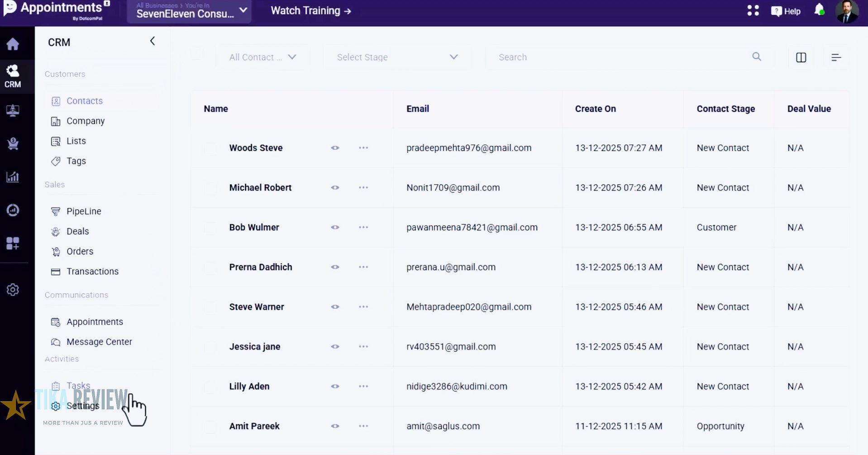Click the Watch Training link
The image size is (868, 455).
pyautogui.click(x=311, y=11)
